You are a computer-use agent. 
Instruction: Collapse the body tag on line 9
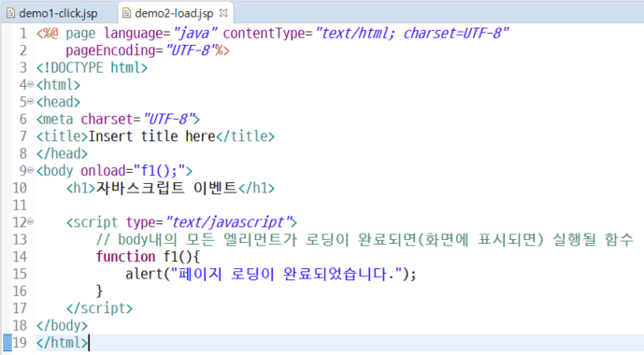click(30, 170)
